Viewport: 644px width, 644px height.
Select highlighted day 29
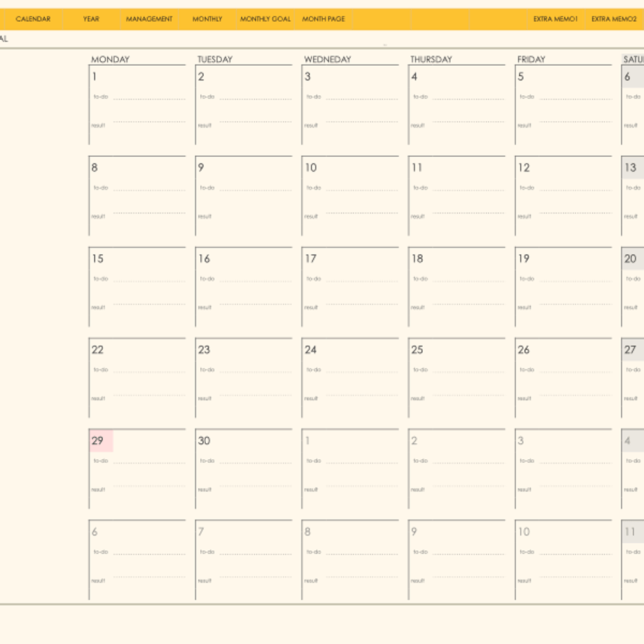[97, 441]
